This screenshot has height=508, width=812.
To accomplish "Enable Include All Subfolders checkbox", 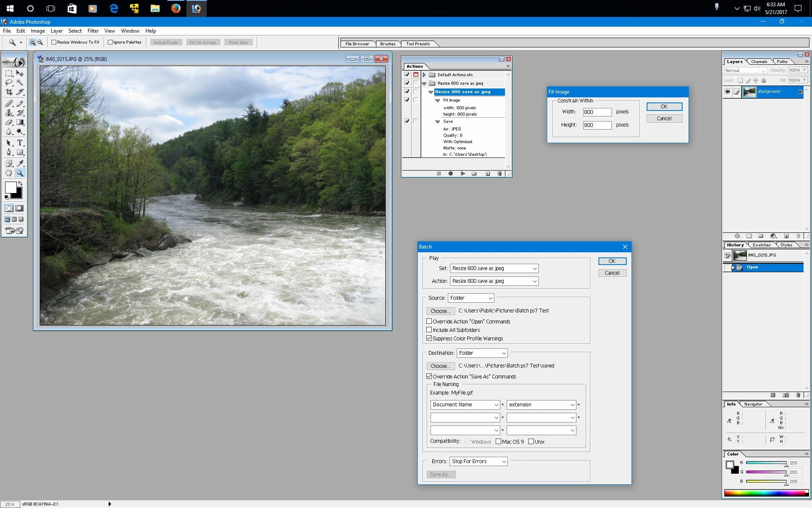I will click(x=429, y=330).
